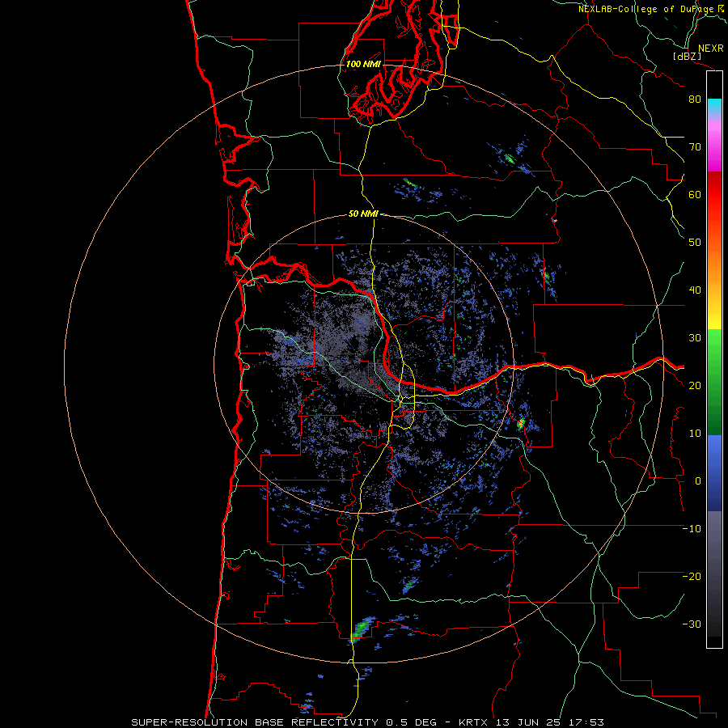Click the 40 value on the dBZ scale
728x728 pixels.
[x=695, y=290]
